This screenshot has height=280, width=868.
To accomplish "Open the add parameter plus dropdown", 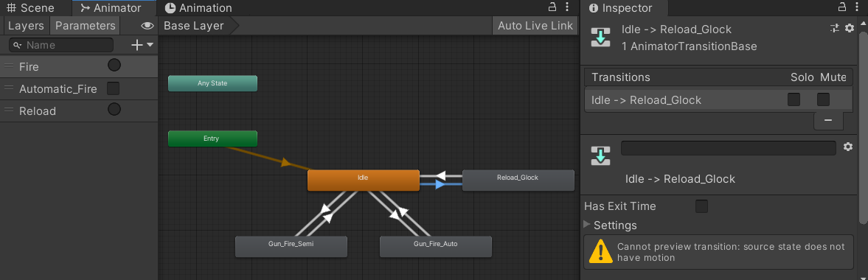I will [142, 45].
